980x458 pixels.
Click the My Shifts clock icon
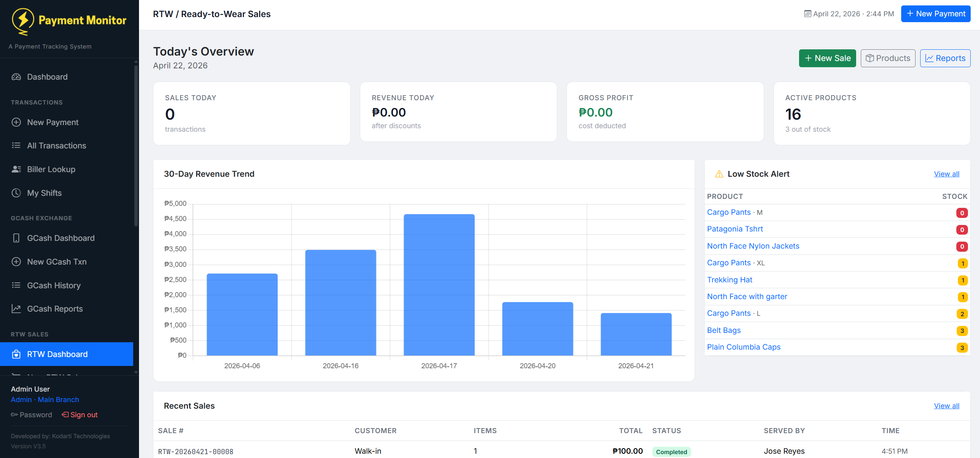click(16, 193)
